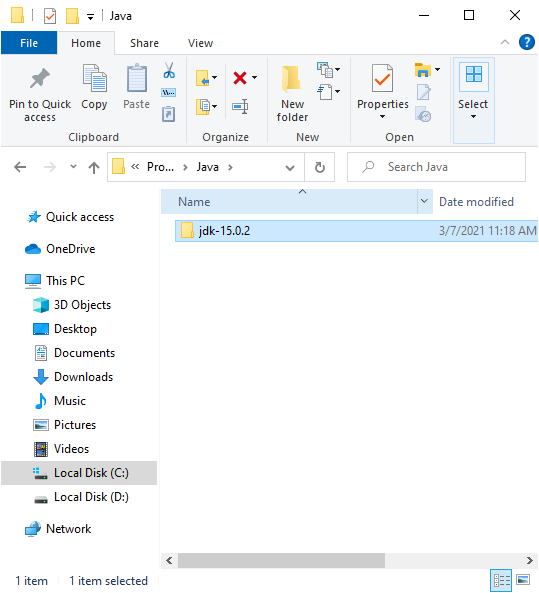Click the Rename icon in Organize
Screen dimensions: 539x593
tap(240, 106)
